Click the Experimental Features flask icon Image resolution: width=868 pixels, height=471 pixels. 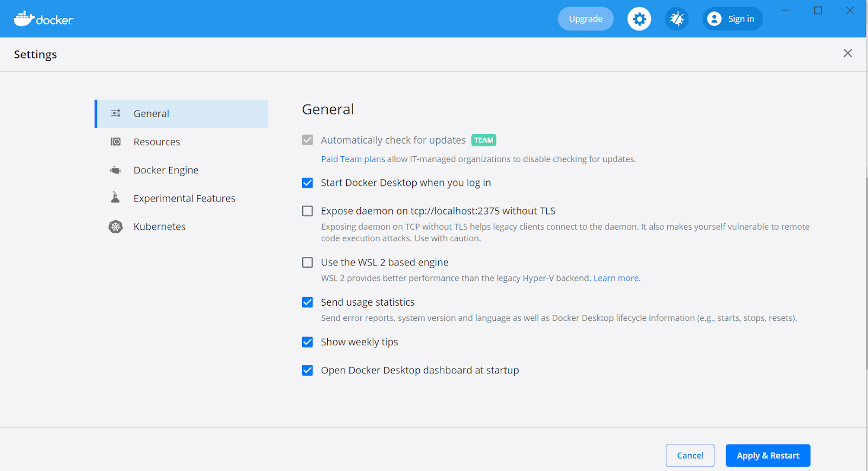pos(115,197)
